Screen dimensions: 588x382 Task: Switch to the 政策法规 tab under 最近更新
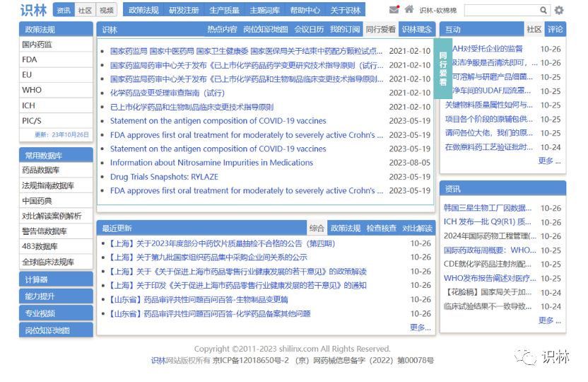click(346, 228)
